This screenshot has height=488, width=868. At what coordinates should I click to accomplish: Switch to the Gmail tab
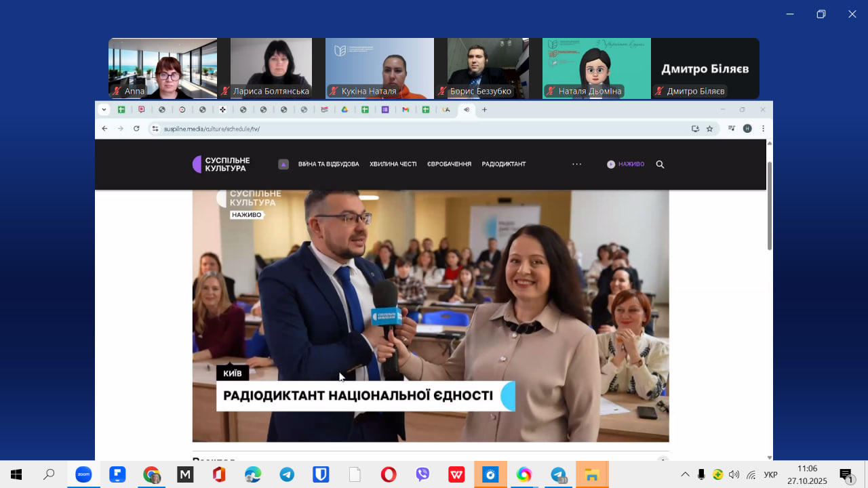click(406, 109)
